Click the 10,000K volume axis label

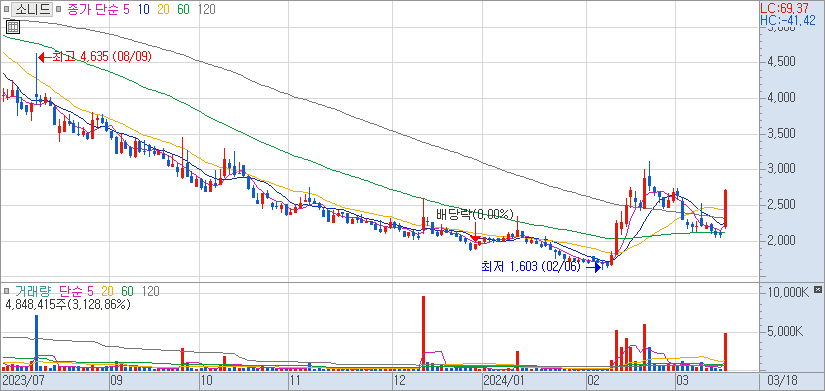787,293
